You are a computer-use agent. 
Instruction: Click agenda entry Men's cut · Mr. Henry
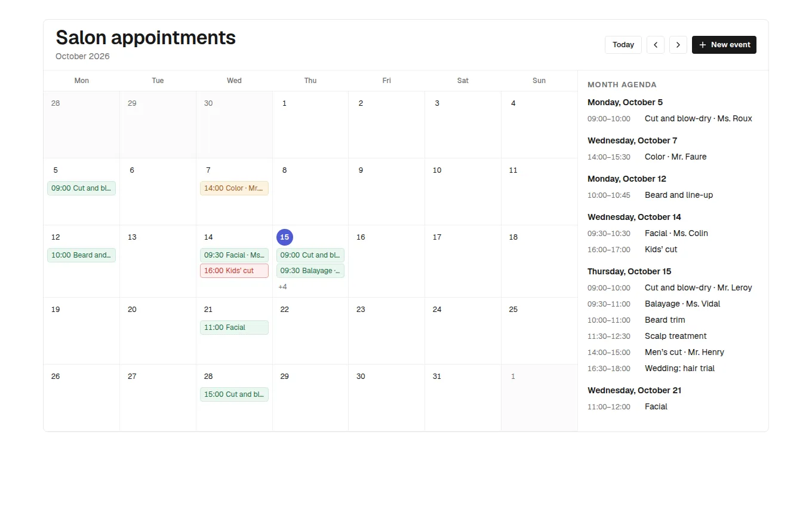673,353
